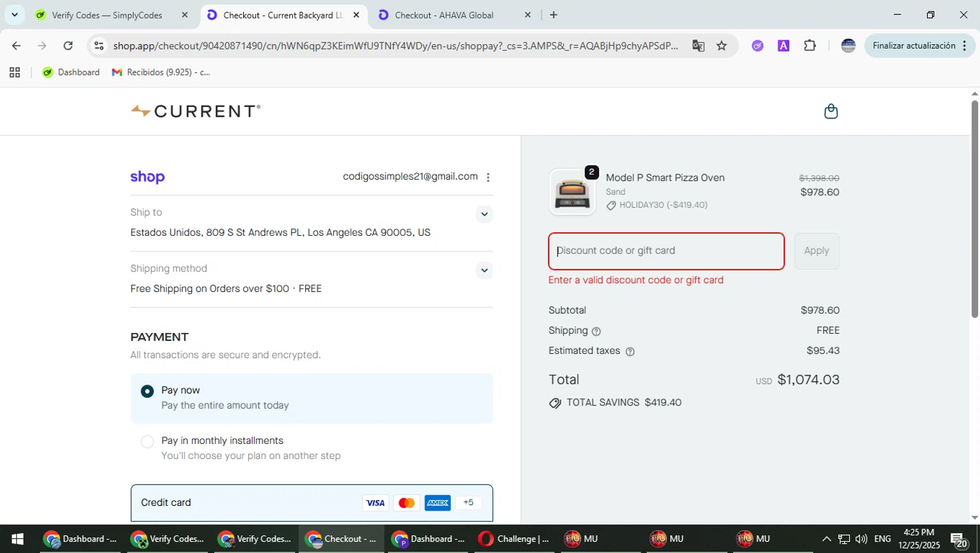This screenshot has width=980, height=553.
Task: View site information icon in address bar
Action: pos(99,46)
